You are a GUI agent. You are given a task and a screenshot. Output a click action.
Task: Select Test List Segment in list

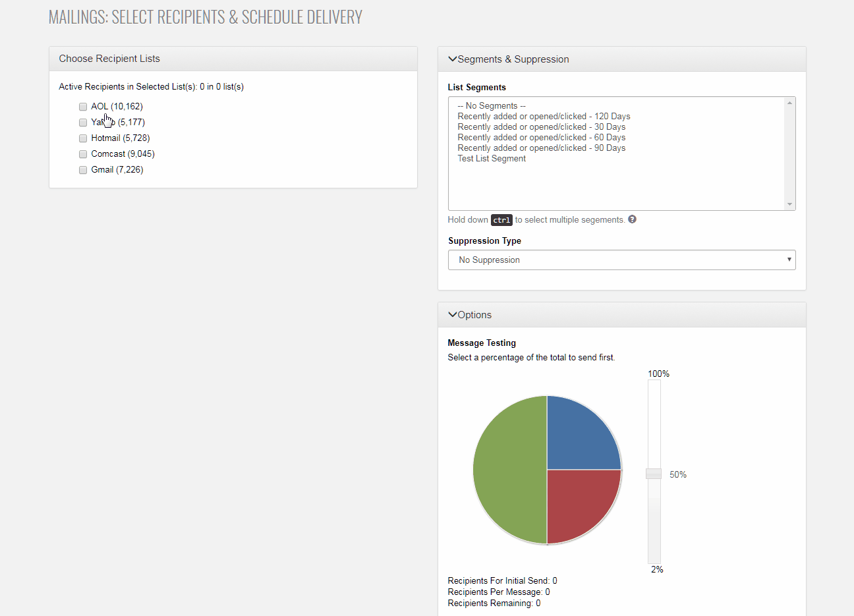[x=492, y=158]
